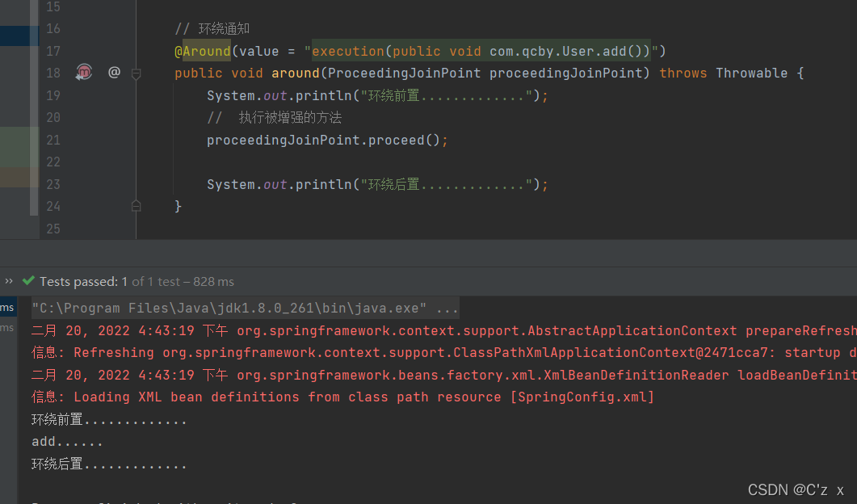The width and height of the screenshot is (857, 504).
Task: Click the proceedingJoinPoint.proceed() call
Action: coord(327,141)
